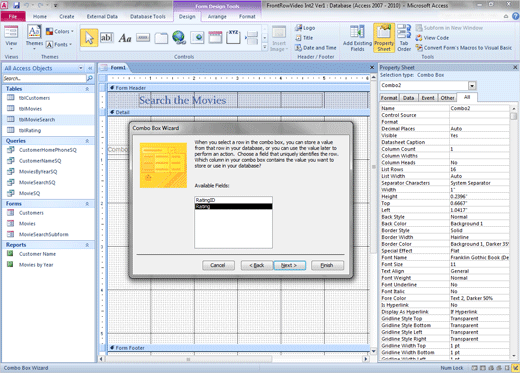Insert a Logo in the header
This screenshot has width=520, height=373.
coord(305,28)
